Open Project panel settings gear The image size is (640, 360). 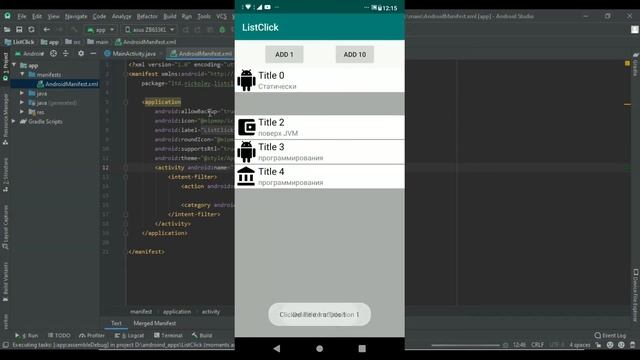81,53
